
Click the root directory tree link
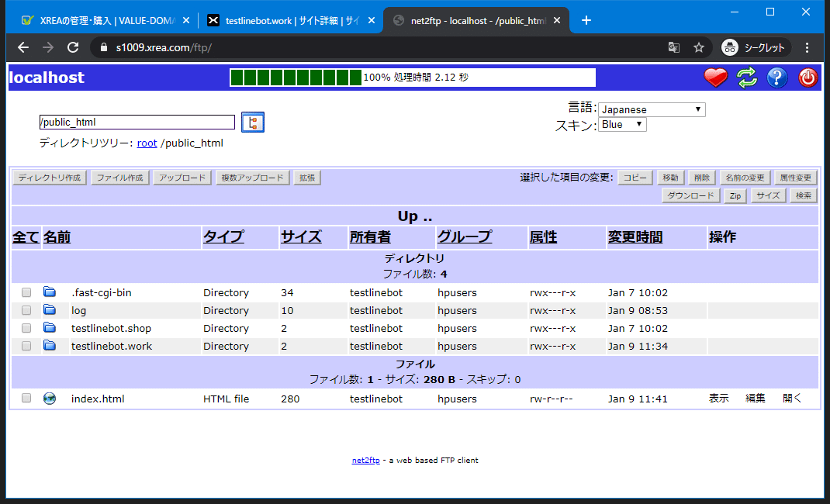(x=147, y=143)
